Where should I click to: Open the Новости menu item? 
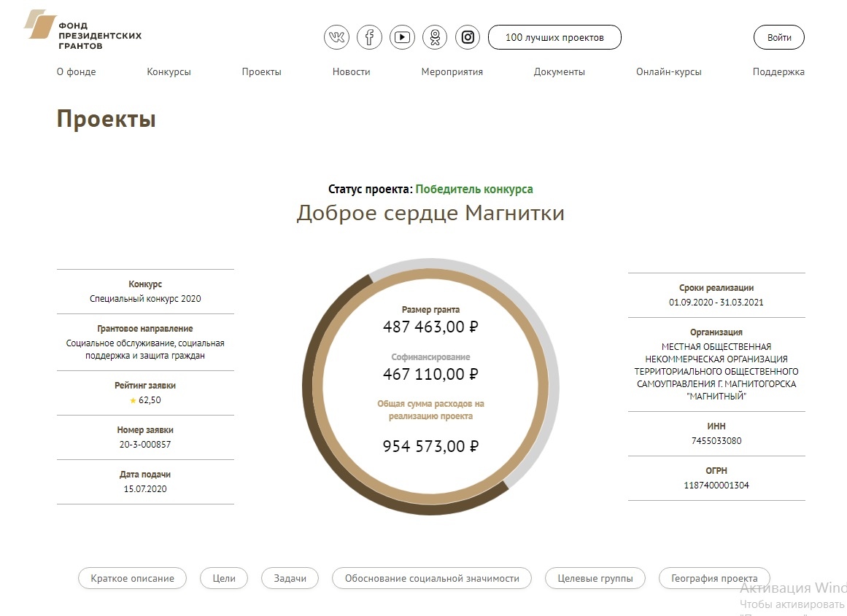click(351, 71)
